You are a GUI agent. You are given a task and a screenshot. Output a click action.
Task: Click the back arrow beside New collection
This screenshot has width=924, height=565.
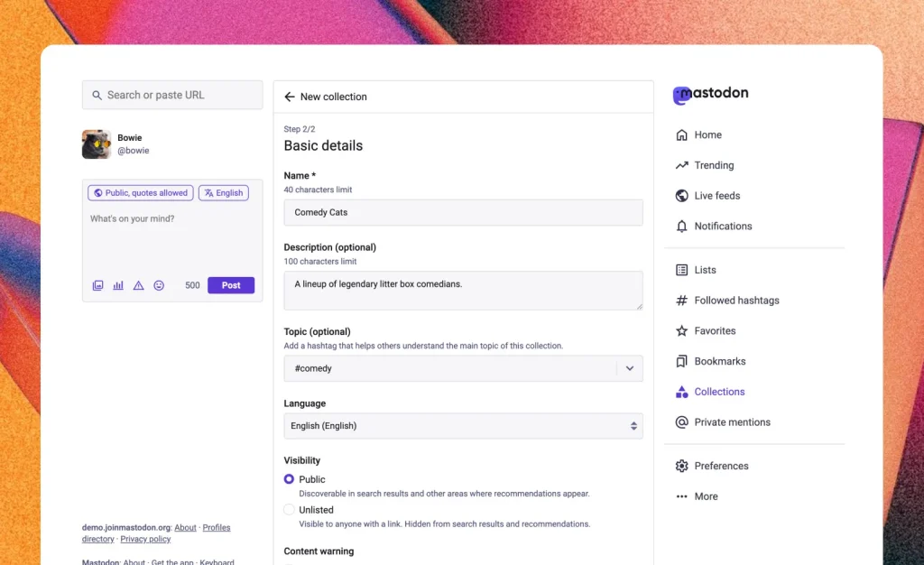coord(290,97)
